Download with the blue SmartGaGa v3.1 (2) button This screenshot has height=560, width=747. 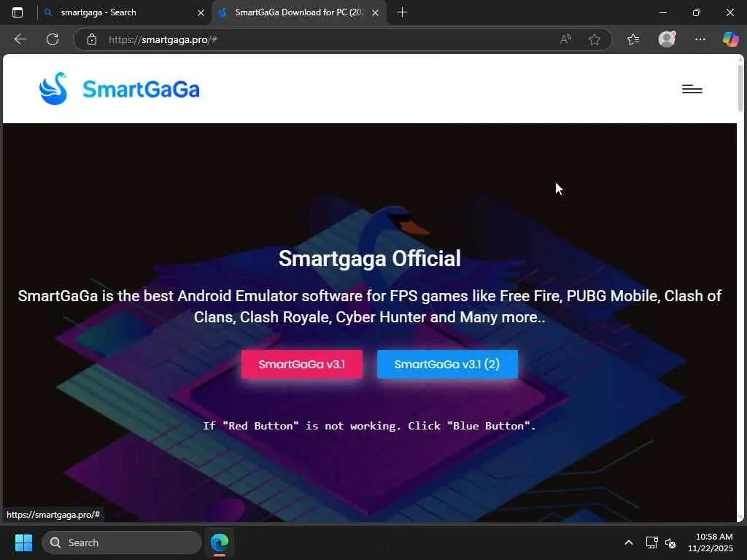(447, 365)
